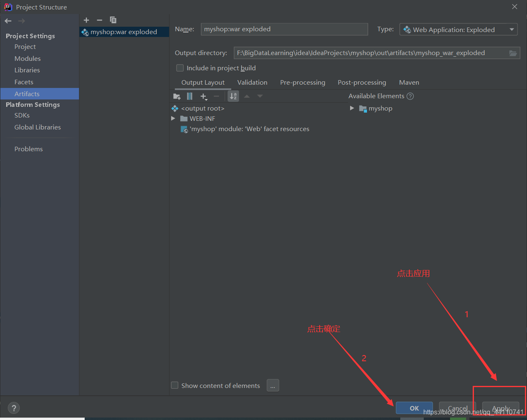
Task: Expand the myshop available element
Action: pyautogui.click(x=352, y=108)
